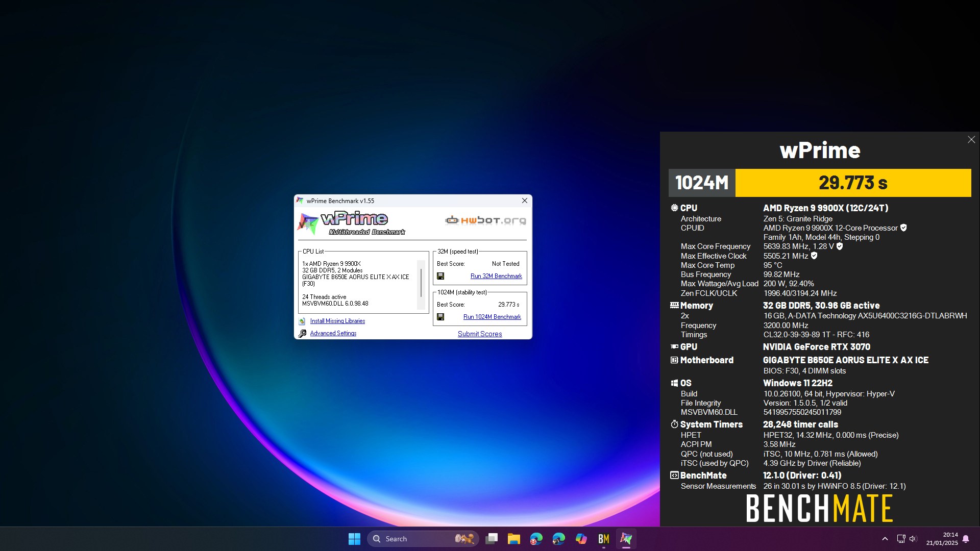This screenshot has height=551, width=980.
Task: Click the Advanced Settings wrench icon
Action: pyautogui.click(x=302, y=333)
